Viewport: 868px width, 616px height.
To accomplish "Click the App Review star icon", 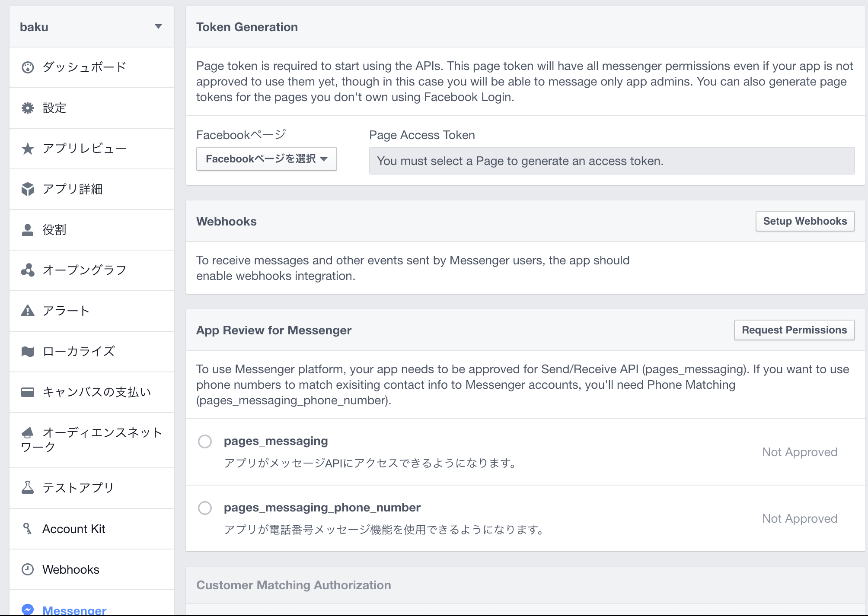I will pyautogui.click(x=28, y=149).
